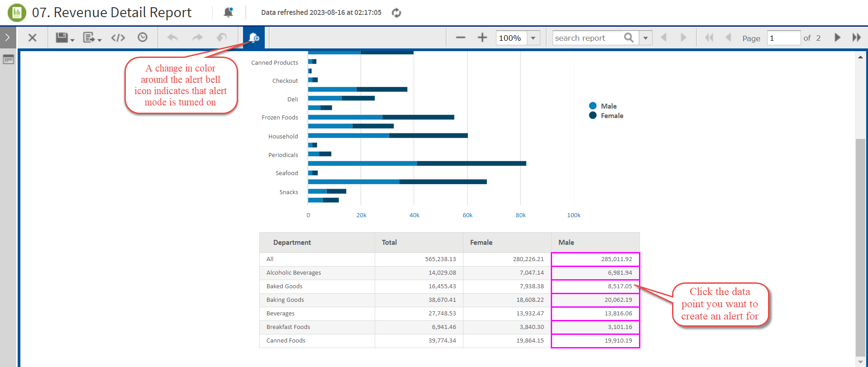This screenshot has height=367, width=868.
Task: Click the Department column header
Action: 317,243
